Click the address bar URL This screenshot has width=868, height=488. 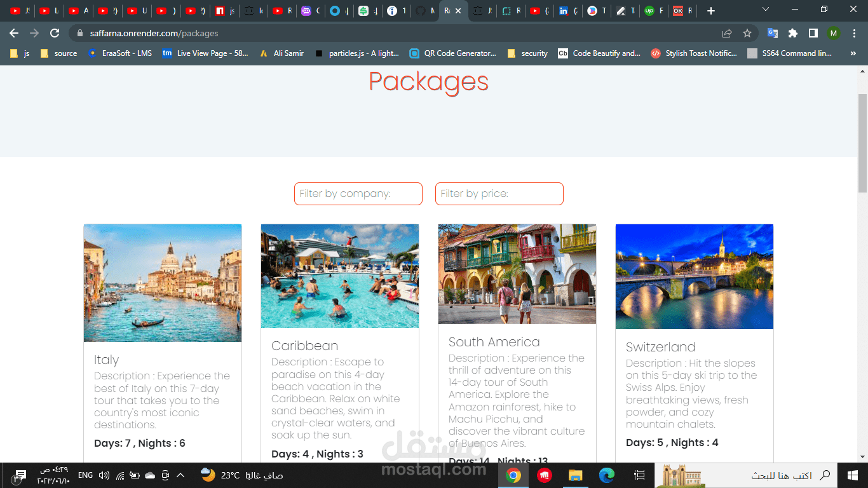(154, 33)
